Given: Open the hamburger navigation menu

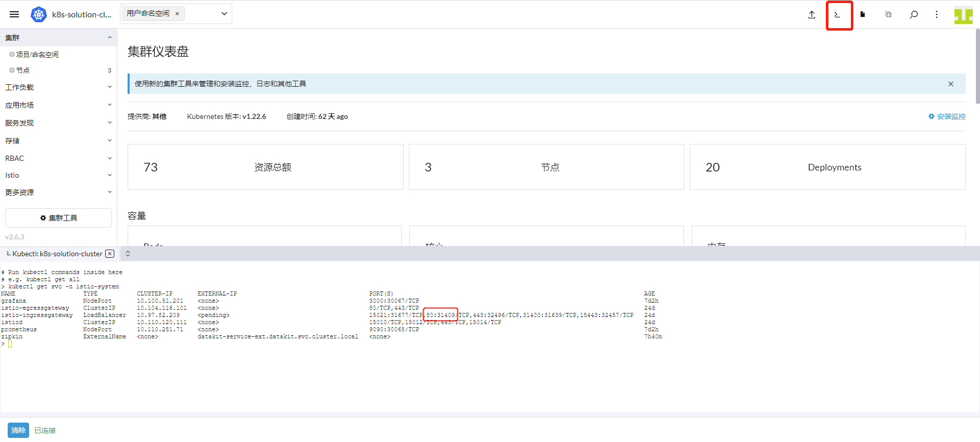Looking at the screenshot, I should (14, 14).
